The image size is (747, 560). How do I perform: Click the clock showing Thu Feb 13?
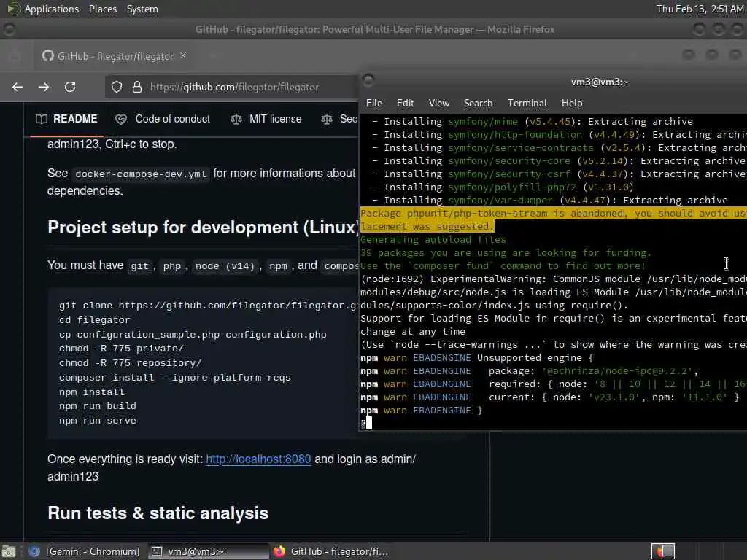tap(700, 9)
